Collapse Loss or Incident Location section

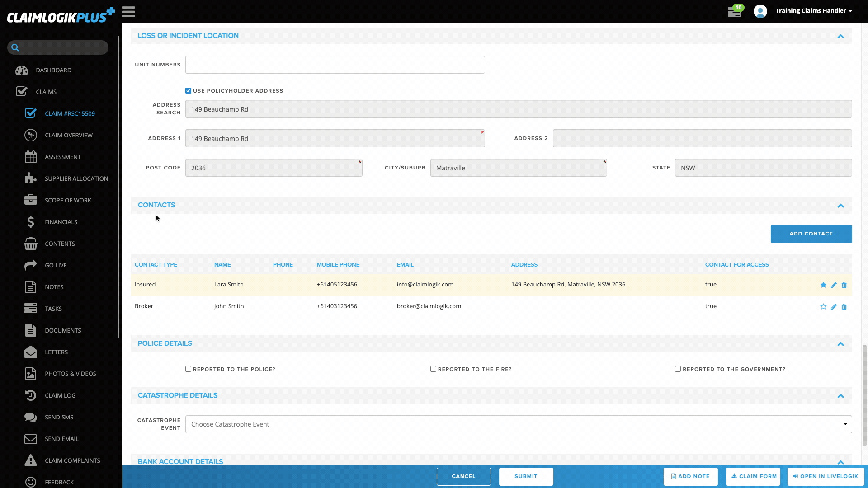coord(840,36)
